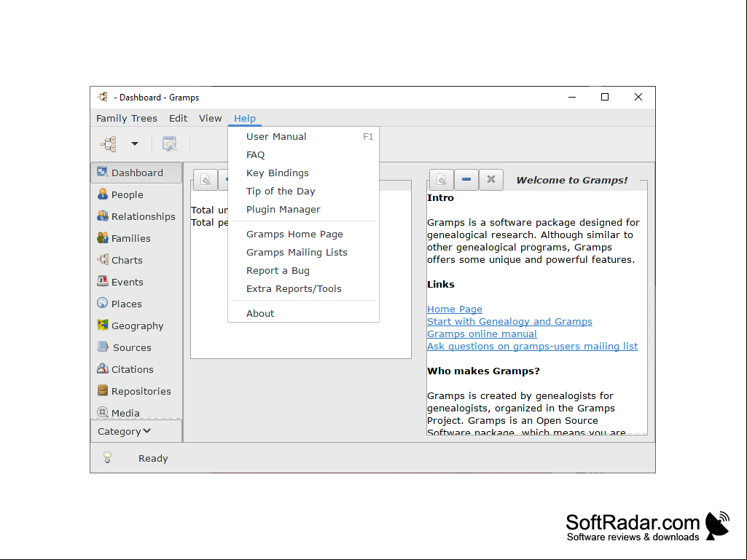Image resolution: width=747 pixels, height=560 pixels.
Task: Open Start with Genealogy and Gramps link
Action: 509,321
